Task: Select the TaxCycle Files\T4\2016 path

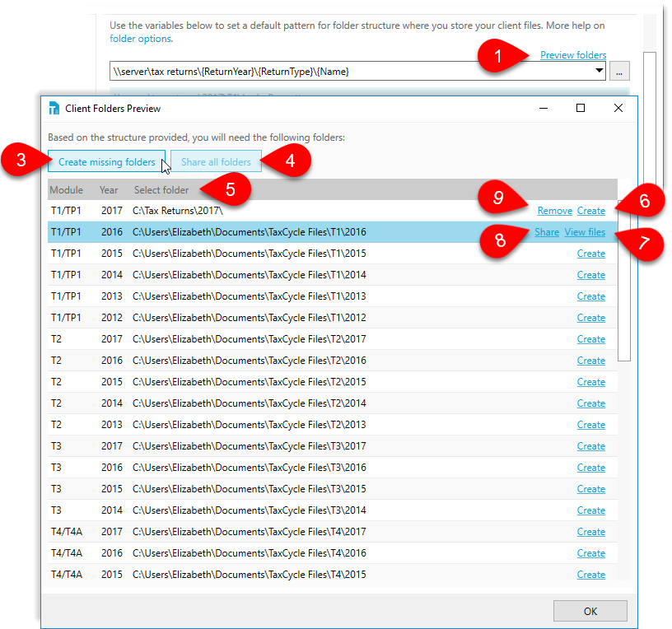Action: (x=250, y=553)
